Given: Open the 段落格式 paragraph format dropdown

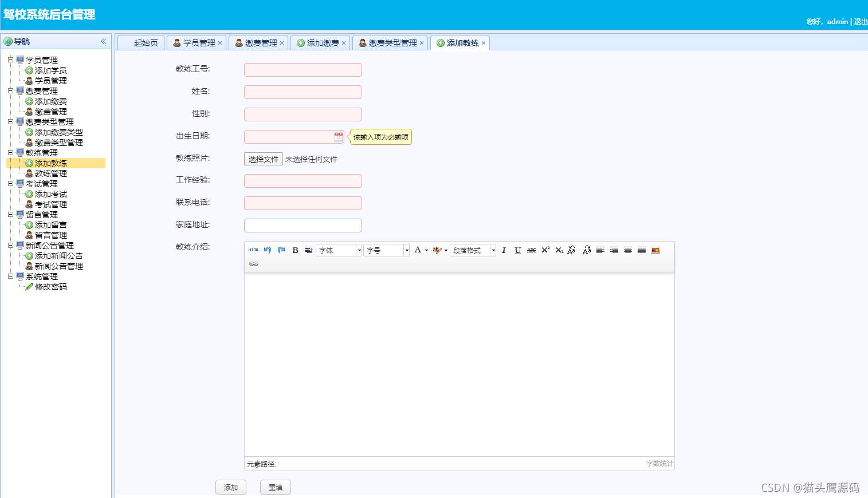Looking at the screenshot, I should point(473,250).
